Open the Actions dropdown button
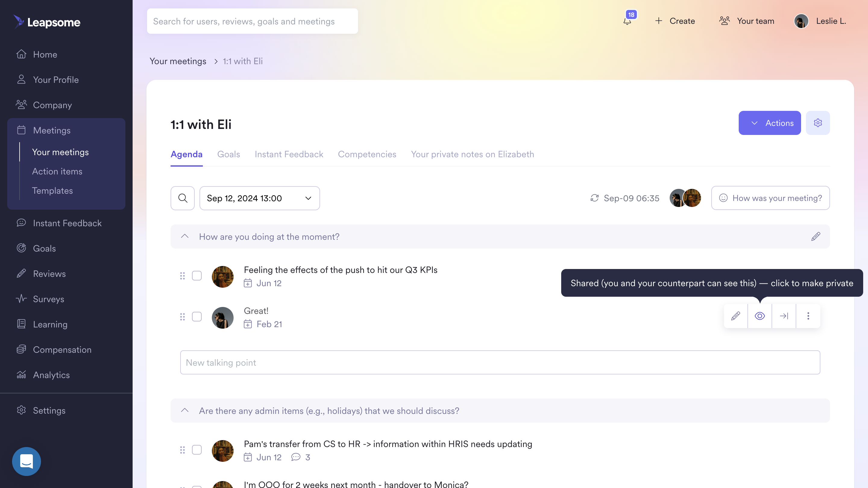The width and height of the screenshot is (868, 488). (770, 123)
